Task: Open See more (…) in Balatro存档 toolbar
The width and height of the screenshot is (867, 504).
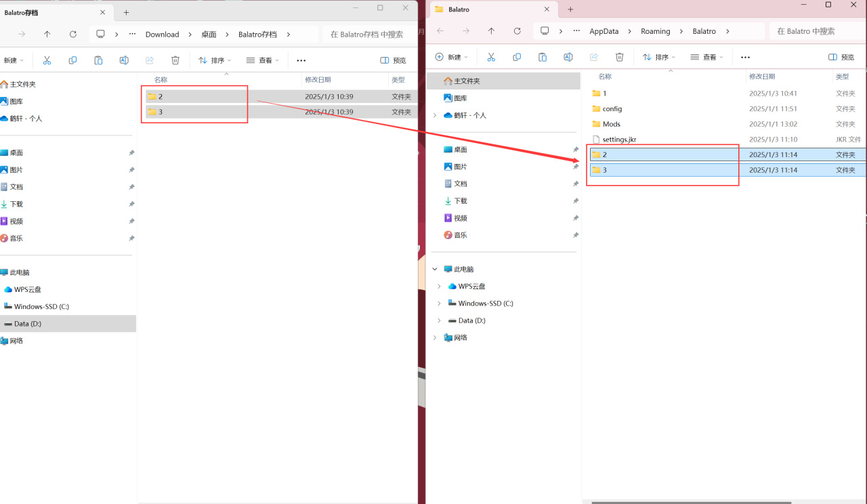Action: pyautogui.click(x=301, y=60)
